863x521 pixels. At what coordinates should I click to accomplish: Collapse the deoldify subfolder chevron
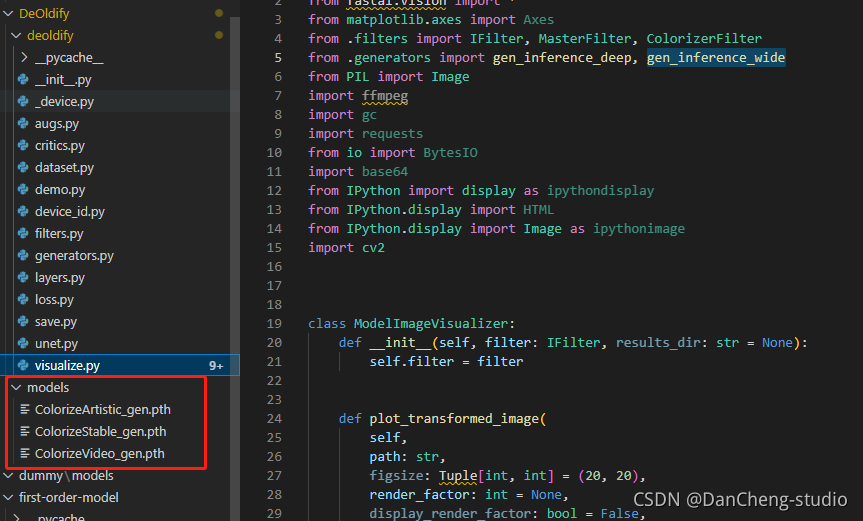tap(17, 36)
